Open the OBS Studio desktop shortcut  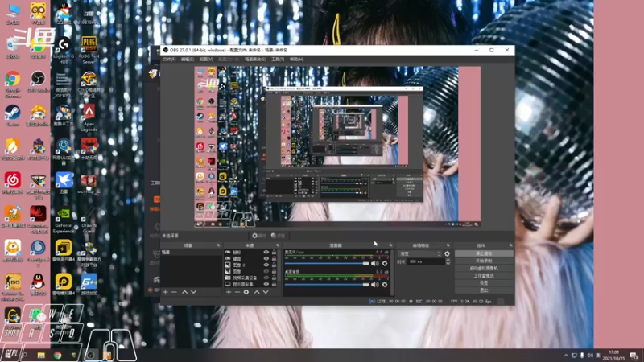38,82
